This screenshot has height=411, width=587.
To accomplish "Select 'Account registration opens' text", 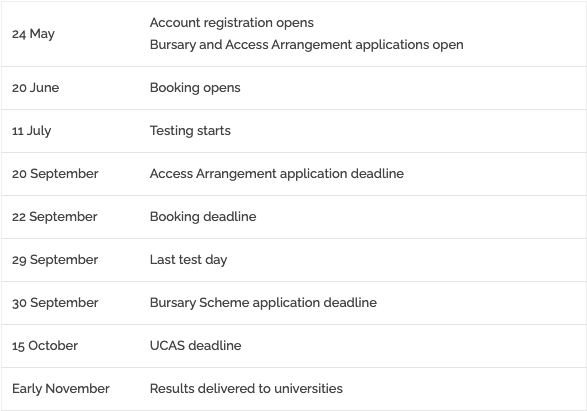I will click(232, 23).
